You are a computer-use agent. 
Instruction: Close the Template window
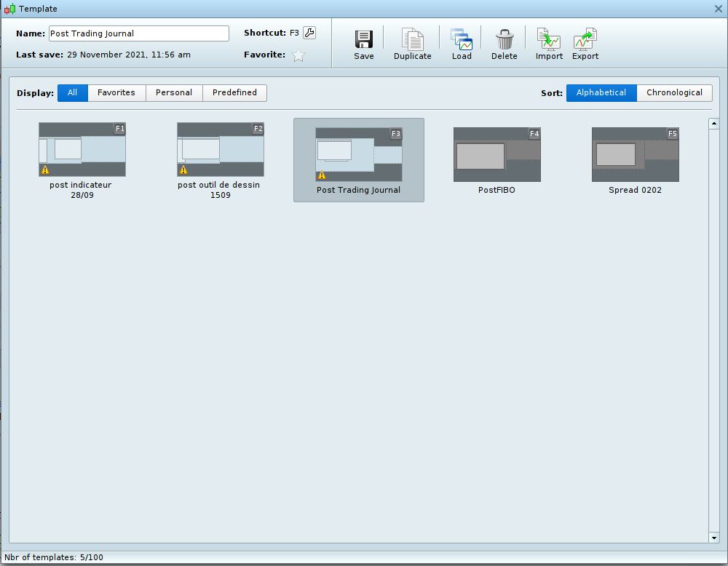point(719,8)
